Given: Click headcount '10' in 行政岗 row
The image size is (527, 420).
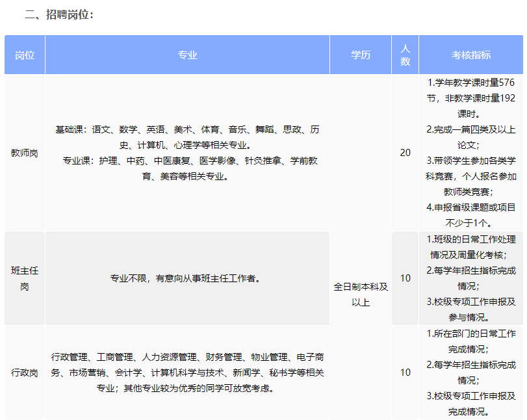Looking at the screenshot, I should (x=405, y=373).
